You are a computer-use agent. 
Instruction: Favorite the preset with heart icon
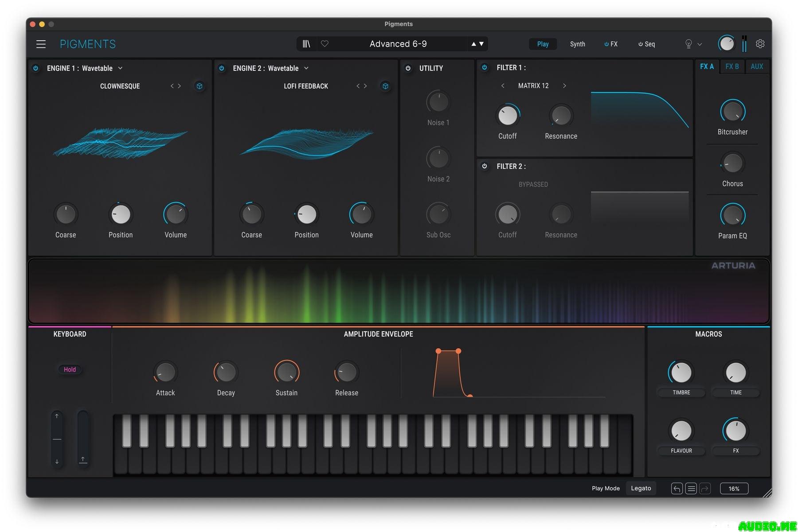pos(325,43)
